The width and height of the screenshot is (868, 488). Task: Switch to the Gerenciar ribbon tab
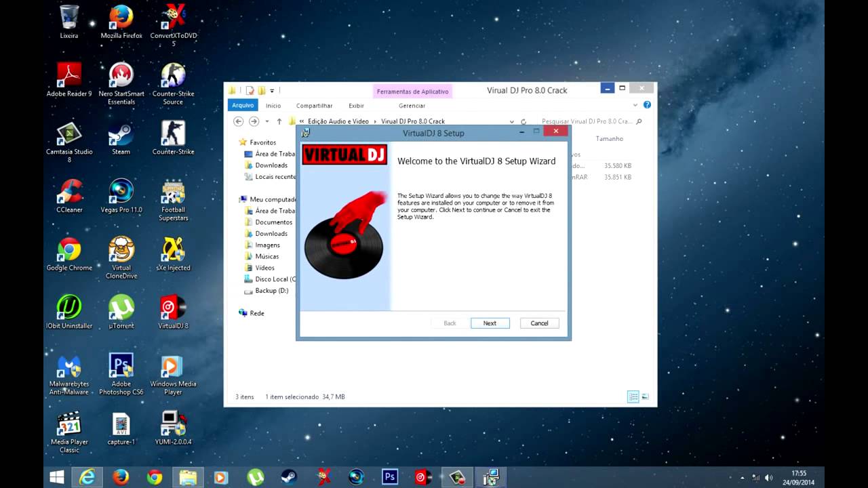[412, 106]
